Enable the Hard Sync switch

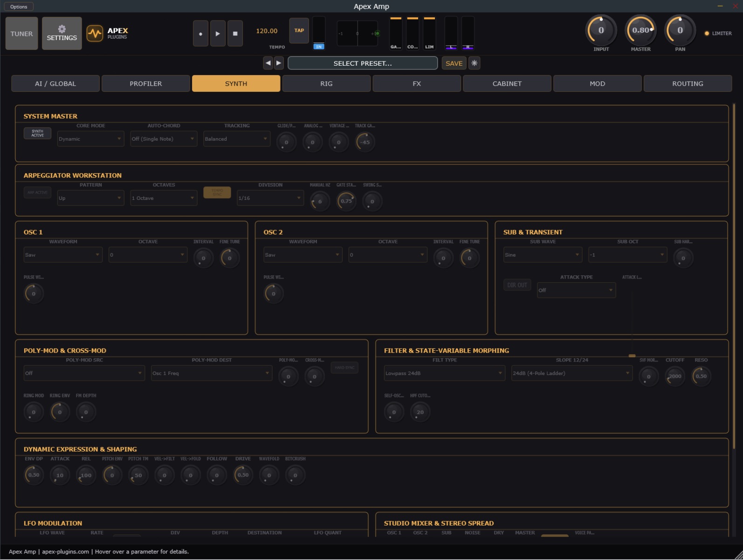click(344, 368)
